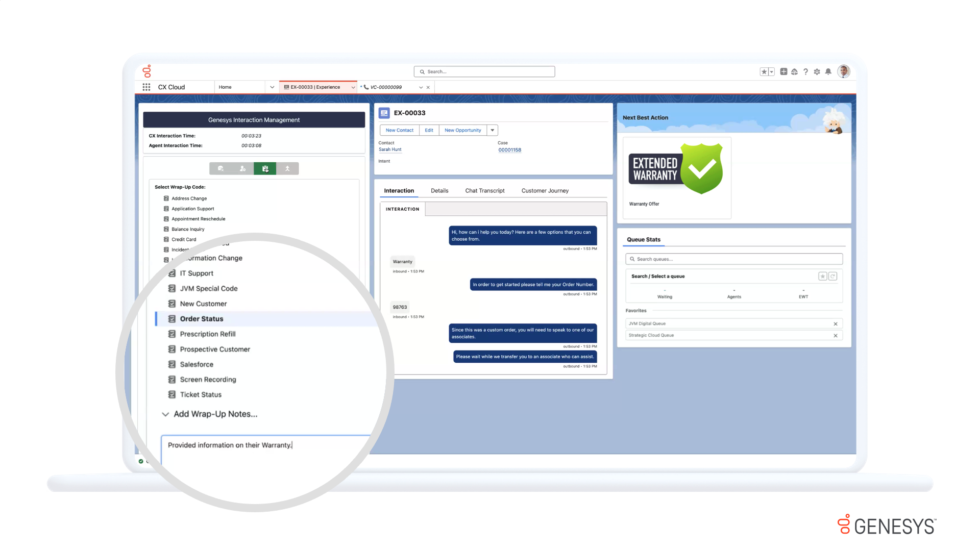Image resolution: width=980 pixels, height=551 pixels.
Task: Choose the Address Change wrap-up code
Action: pyautogui.click(x=189, y=198)
